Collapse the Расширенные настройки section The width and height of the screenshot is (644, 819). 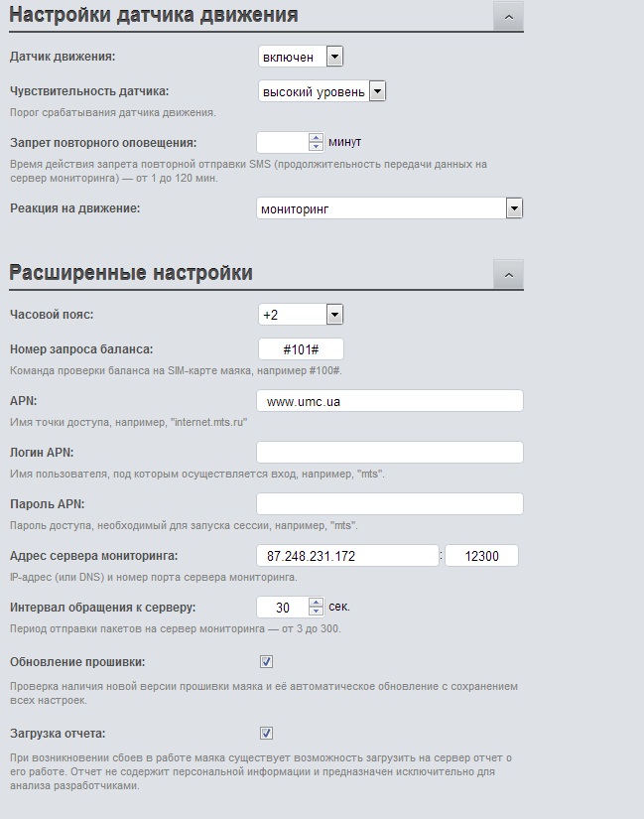[508, 275]
